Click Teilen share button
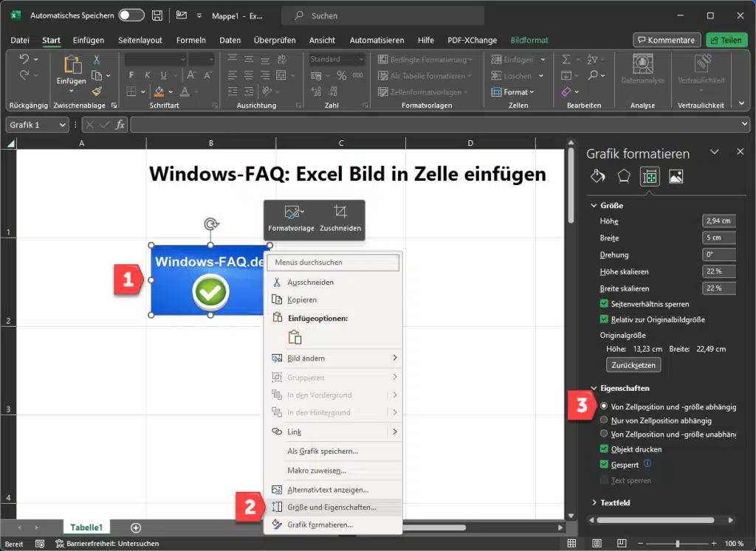The width and height of the screenshot is (756, 551). pyautogui.click(x=726, y=40)
